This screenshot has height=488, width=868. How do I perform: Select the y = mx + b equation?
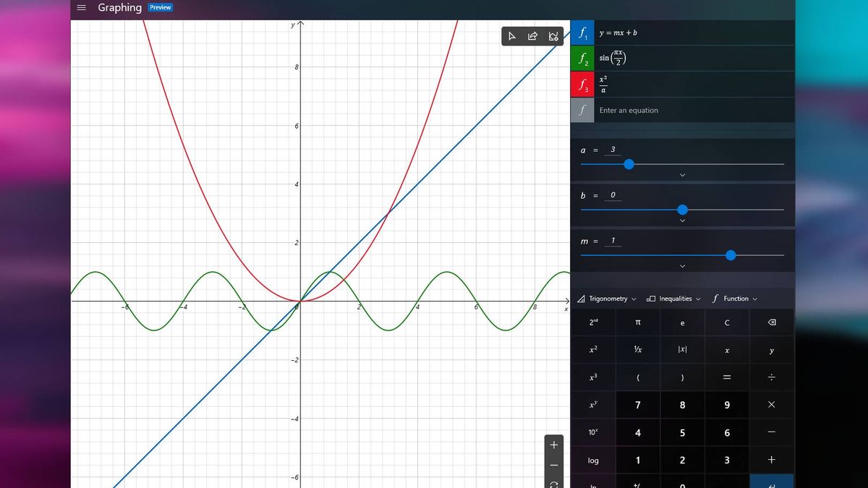694,33
